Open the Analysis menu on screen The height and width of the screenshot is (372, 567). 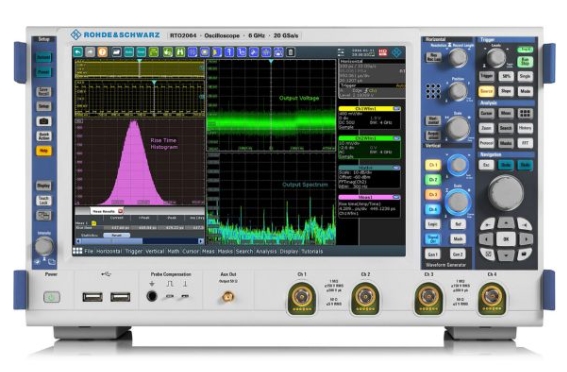point(266,251)
